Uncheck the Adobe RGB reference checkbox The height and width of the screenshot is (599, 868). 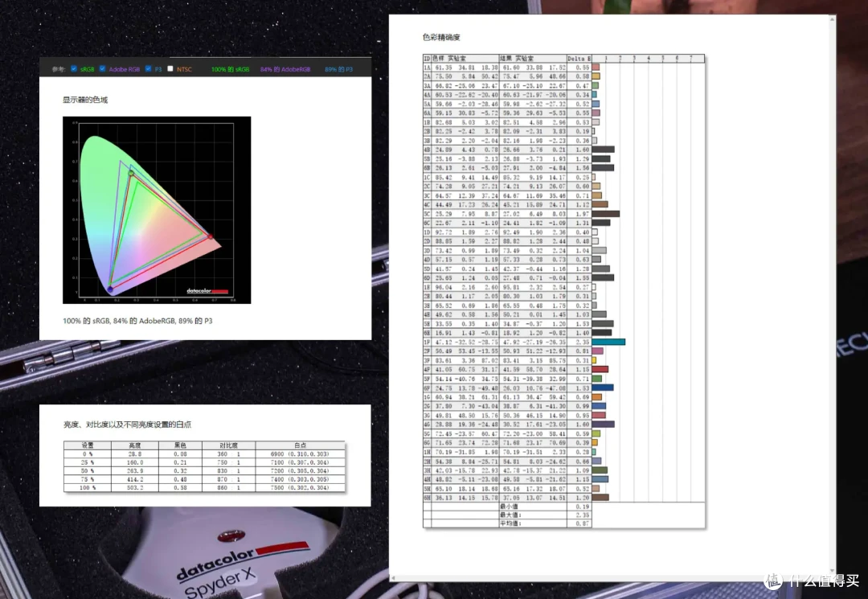(x=102, y=68)
